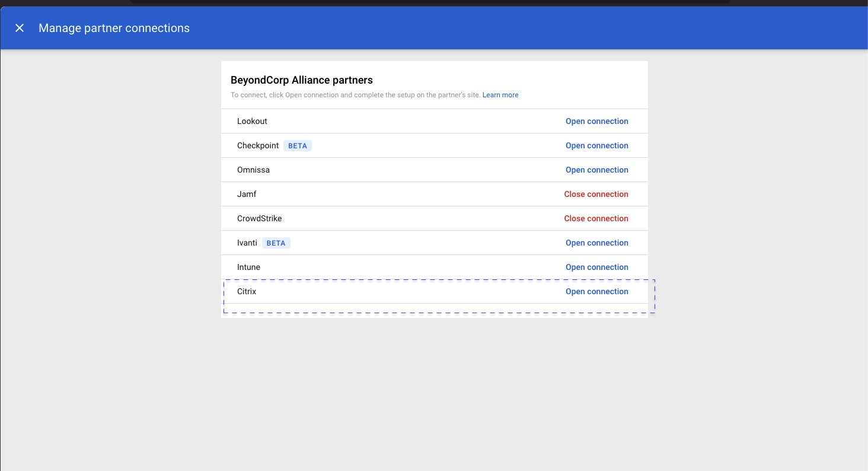Open connection for Checkpoint
The image size is (868, 471).
(x=596, y=145)
